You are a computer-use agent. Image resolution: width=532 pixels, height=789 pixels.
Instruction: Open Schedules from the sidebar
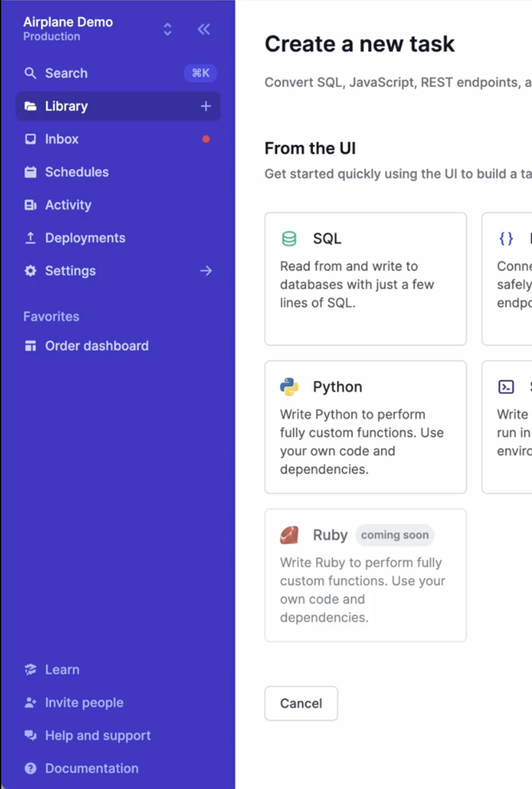(x=76, y=172)
